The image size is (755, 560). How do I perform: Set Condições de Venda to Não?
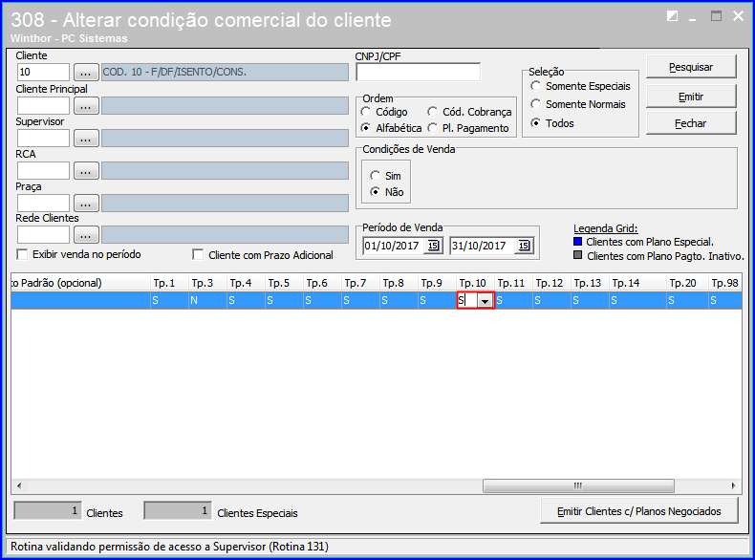click(375, 192)
